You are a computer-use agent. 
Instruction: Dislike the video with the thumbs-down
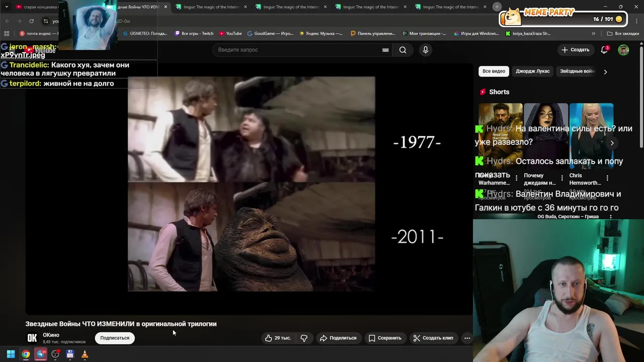click(x=304, y=338)
